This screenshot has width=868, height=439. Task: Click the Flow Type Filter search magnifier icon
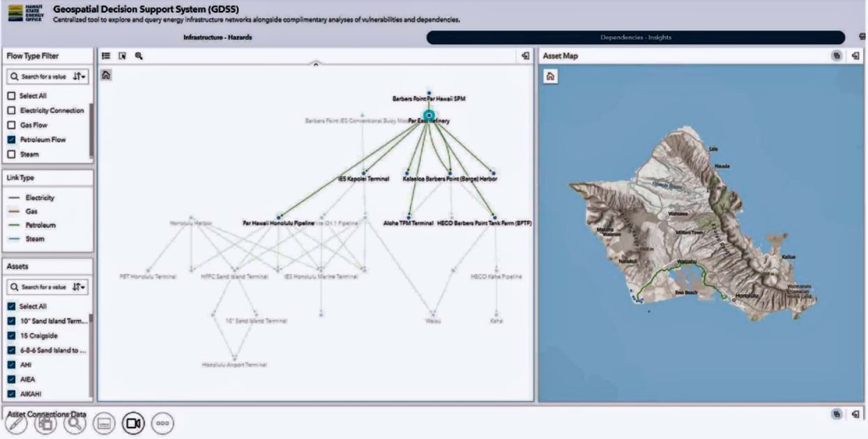14,77
